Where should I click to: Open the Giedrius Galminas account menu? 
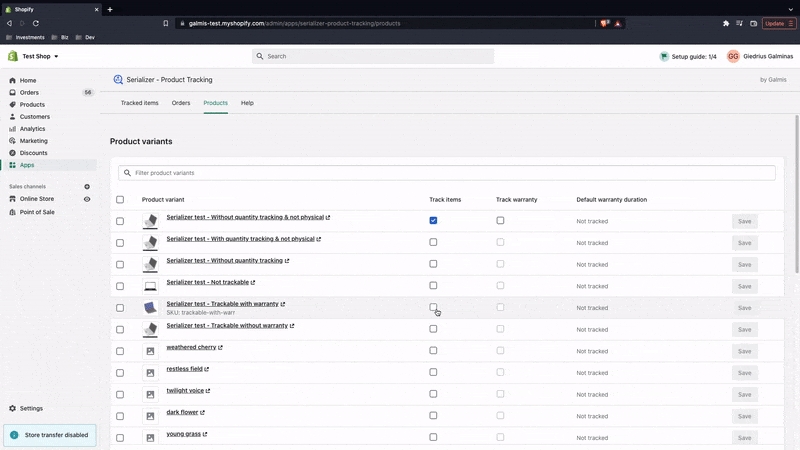(x=760, y=57)
